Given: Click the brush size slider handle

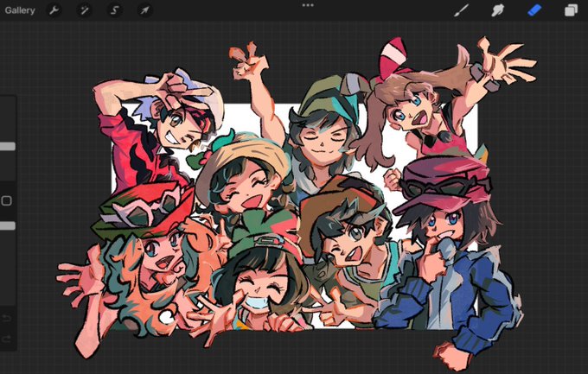Looking at the screenshot, I should click(8, 146).
